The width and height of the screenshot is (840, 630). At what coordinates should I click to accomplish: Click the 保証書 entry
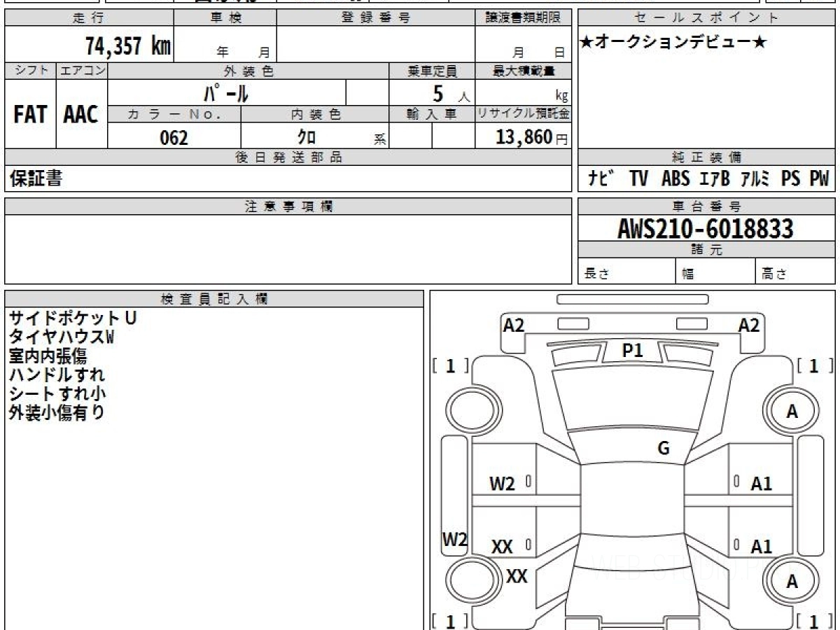(36, 178)
